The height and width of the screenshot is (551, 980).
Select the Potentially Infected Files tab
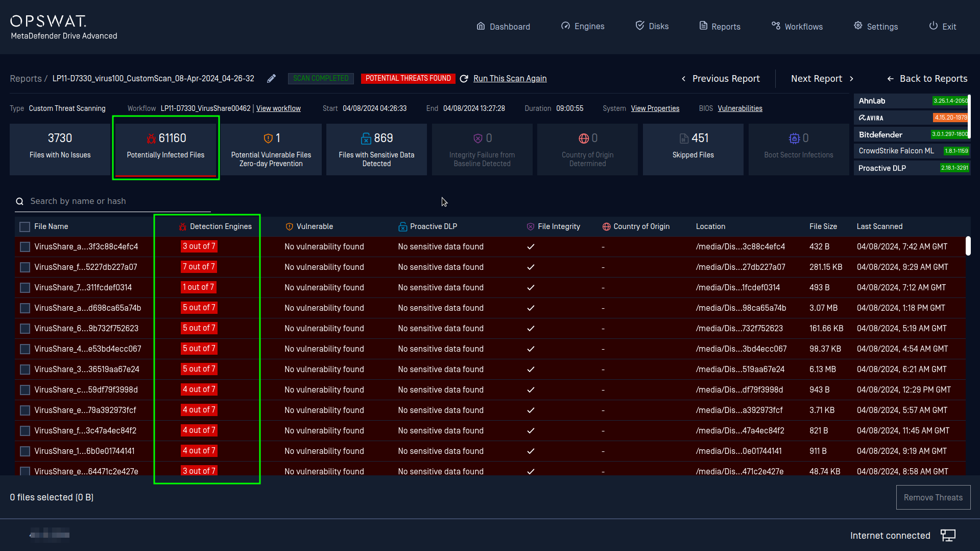(x=165, y=149)
